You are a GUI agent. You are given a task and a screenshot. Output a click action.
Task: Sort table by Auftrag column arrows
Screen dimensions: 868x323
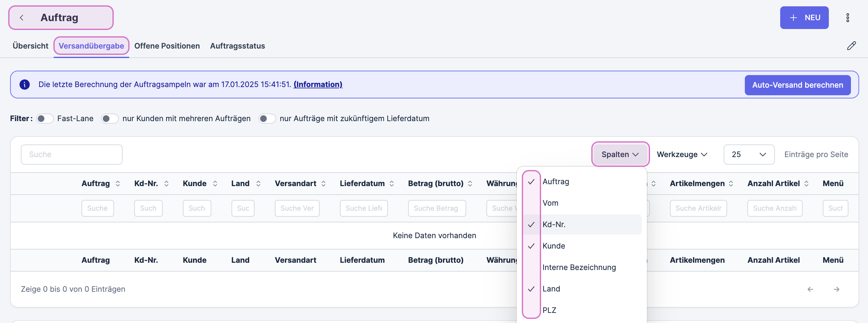pos(118,184)
